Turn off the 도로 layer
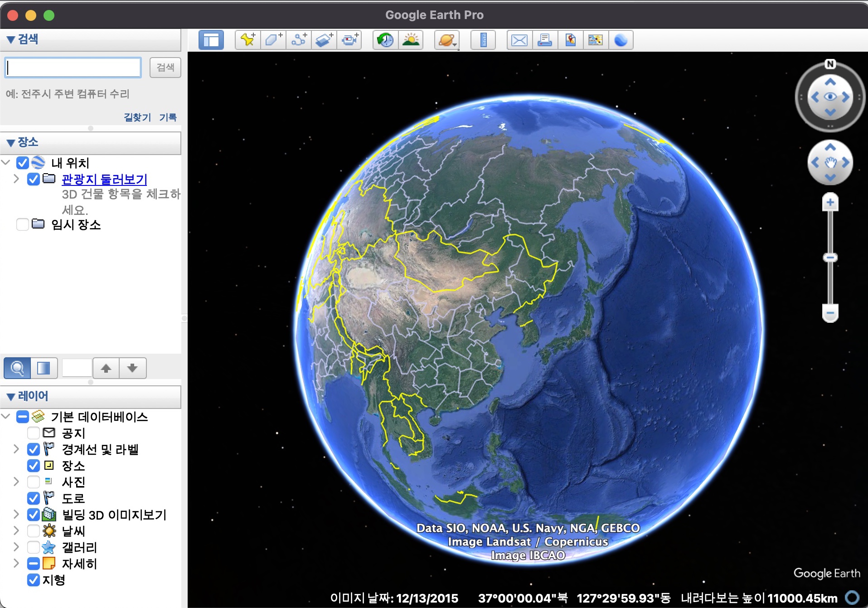Viewport: 868px width, 608px height. click(x=33, y=498)
